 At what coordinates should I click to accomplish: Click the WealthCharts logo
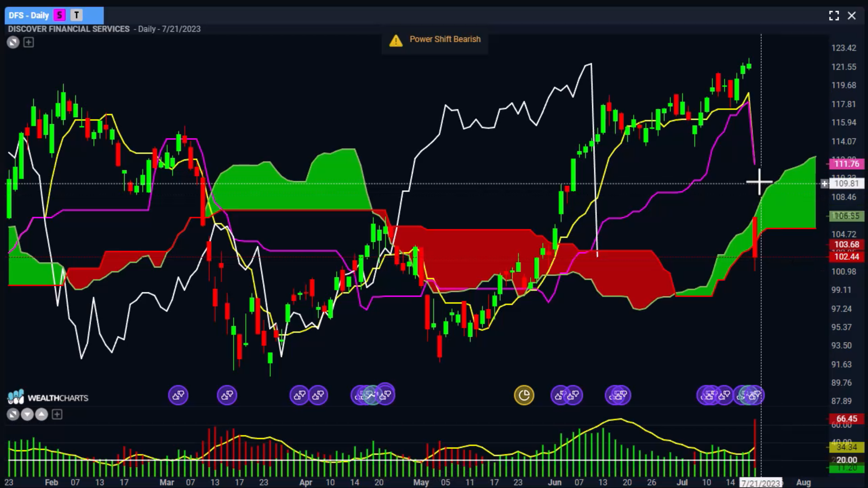(47, 397)
